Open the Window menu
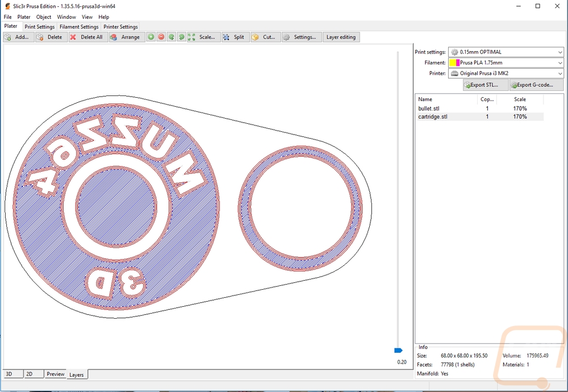 pos(66,17)
